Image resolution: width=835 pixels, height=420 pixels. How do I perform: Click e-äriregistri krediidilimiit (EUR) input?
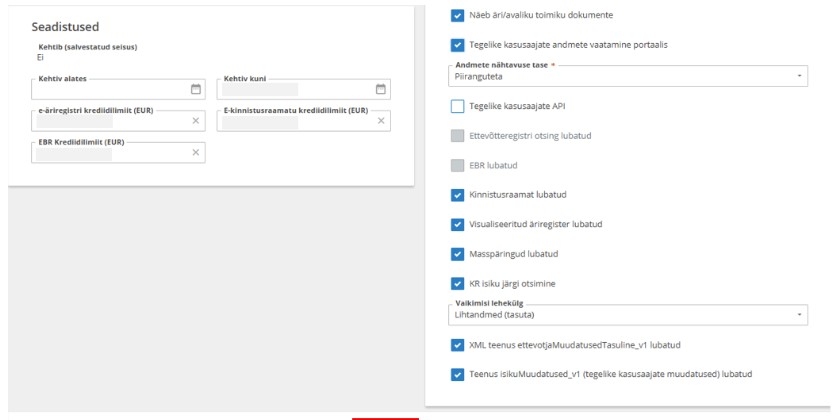118,121
